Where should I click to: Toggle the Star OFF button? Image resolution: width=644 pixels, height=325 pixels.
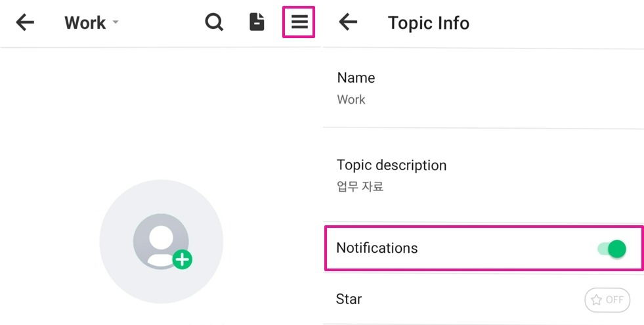pos(607,300)
